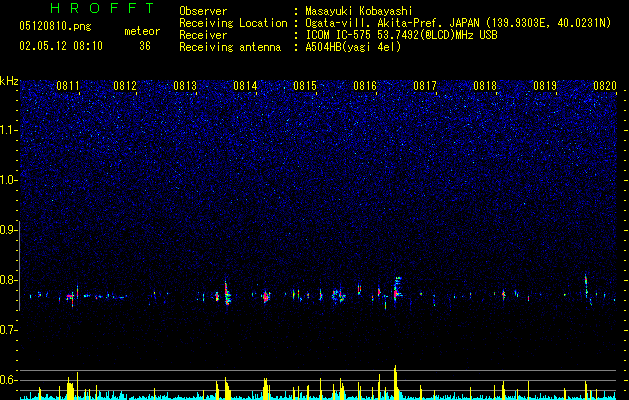The width and height of the screenshot is (629, 400).
Task: Click the 1.1 kHz frequency label
Action: tap(9, 130)
